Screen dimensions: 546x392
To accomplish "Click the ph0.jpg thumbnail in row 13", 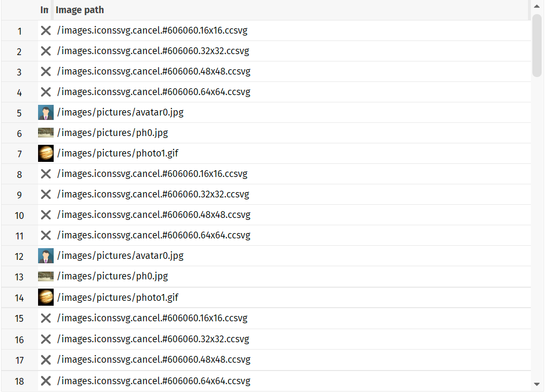I will tap(46, 276).
